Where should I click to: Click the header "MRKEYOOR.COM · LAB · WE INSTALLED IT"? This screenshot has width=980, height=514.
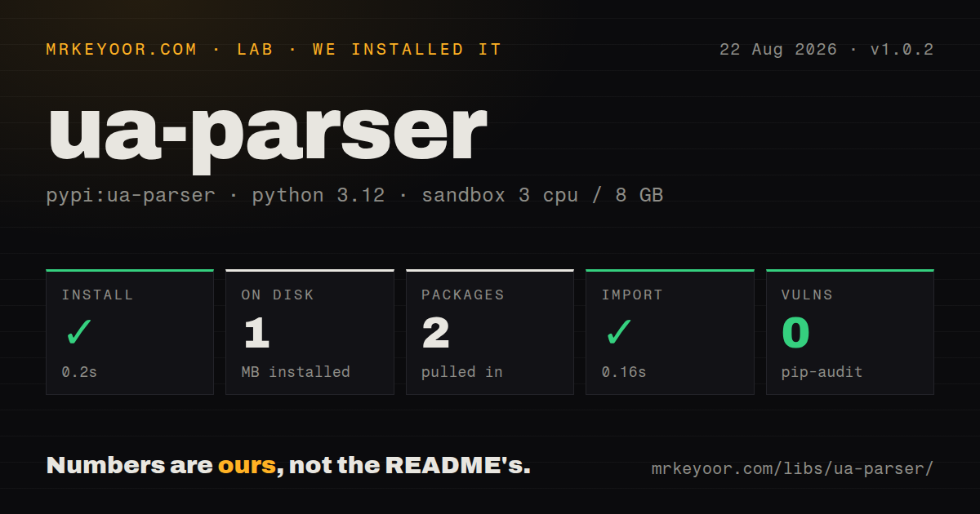coord(274,50)
